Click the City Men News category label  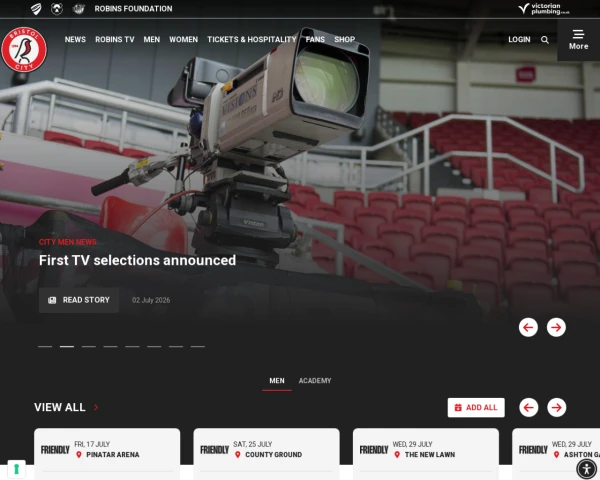(68, 242)
